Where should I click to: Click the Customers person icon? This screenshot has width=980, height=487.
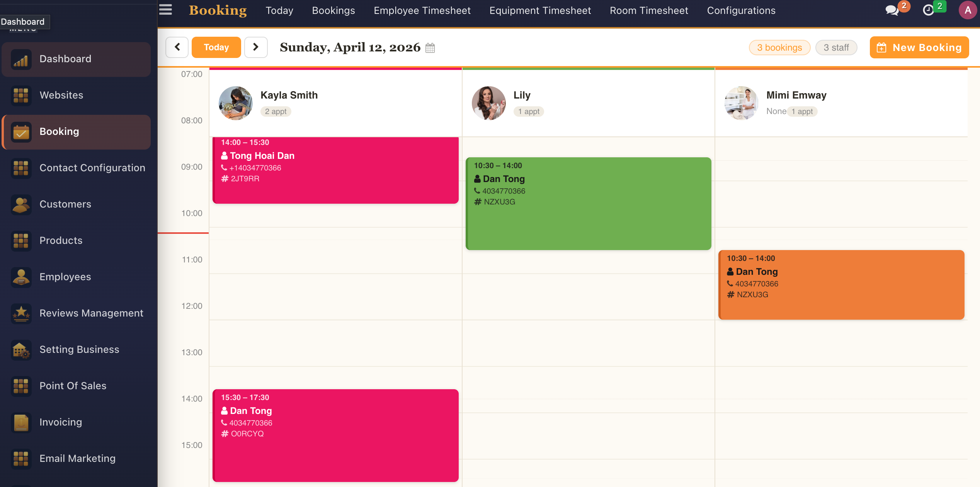coord(21,204)
